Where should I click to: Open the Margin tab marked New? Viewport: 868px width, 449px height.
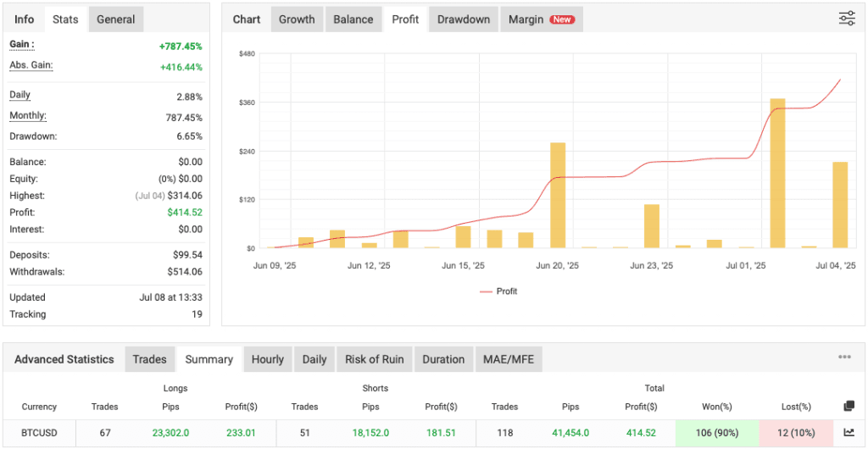click(x=541, y=19)
